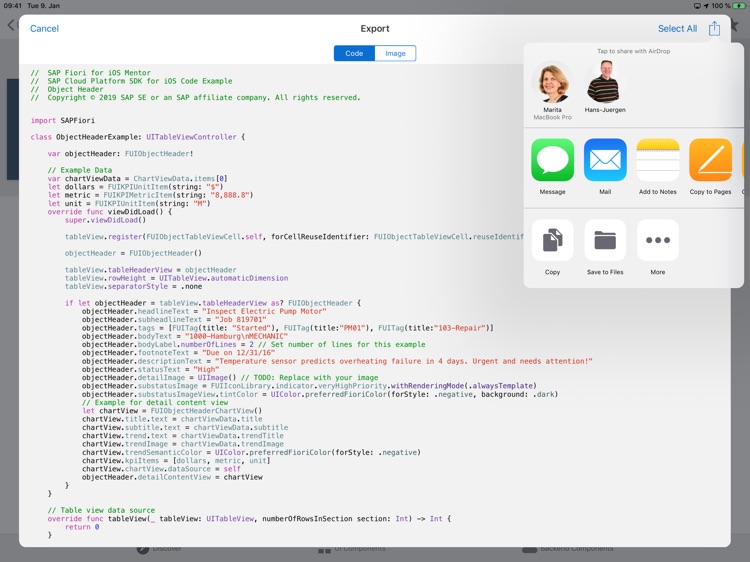
Task: Tap '// Table view data source' comment
Action: (101, 510)
